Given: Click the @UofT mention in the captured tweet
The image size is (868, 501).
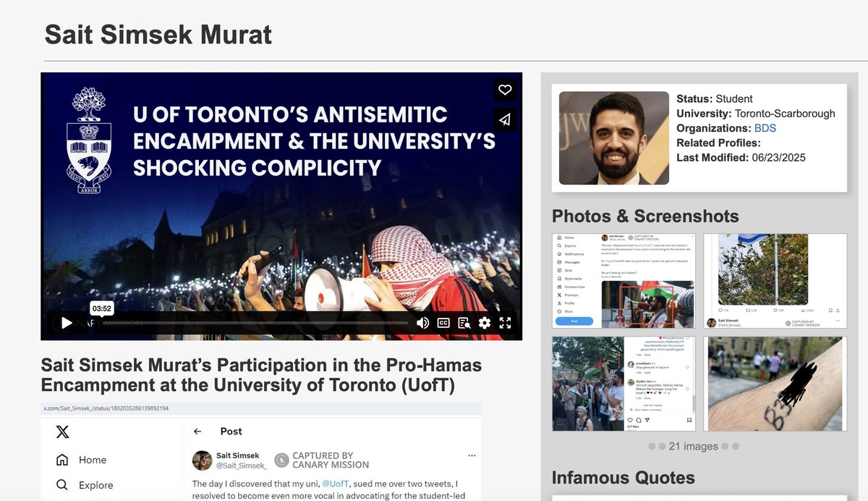Looking at the screenshot, I should click(x=336, y=483).
